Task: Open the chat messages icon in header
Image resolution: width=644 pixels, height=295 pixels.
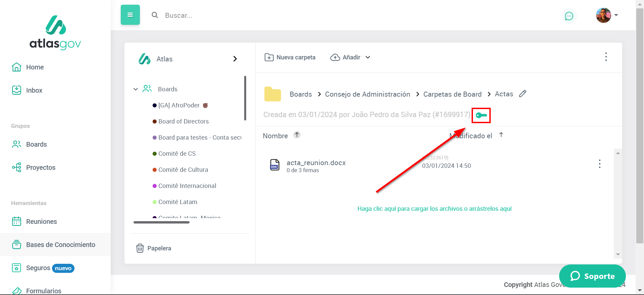Action: coord(569,16)
